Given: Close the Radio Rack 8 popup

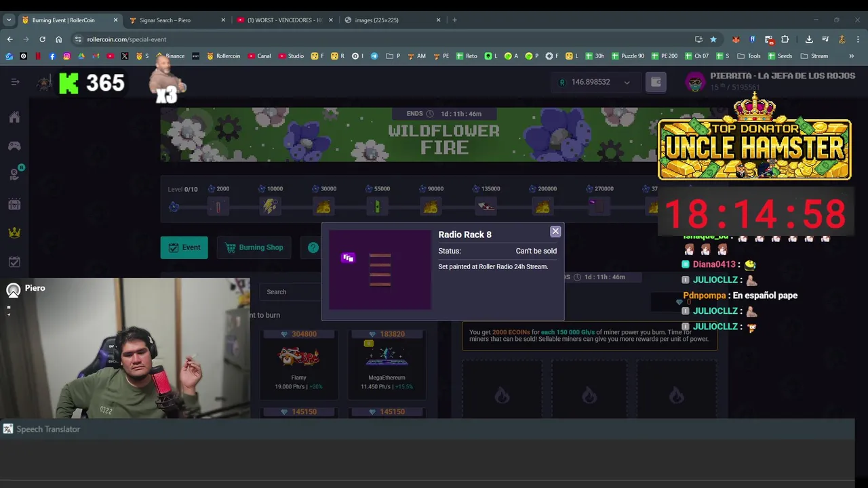Looking at the screenshot, I should (555, 232).
